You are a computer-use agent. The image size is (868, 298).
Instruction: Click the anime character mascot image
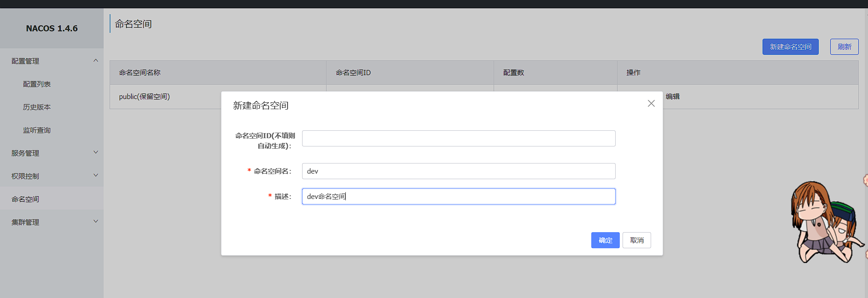point(825,223)
